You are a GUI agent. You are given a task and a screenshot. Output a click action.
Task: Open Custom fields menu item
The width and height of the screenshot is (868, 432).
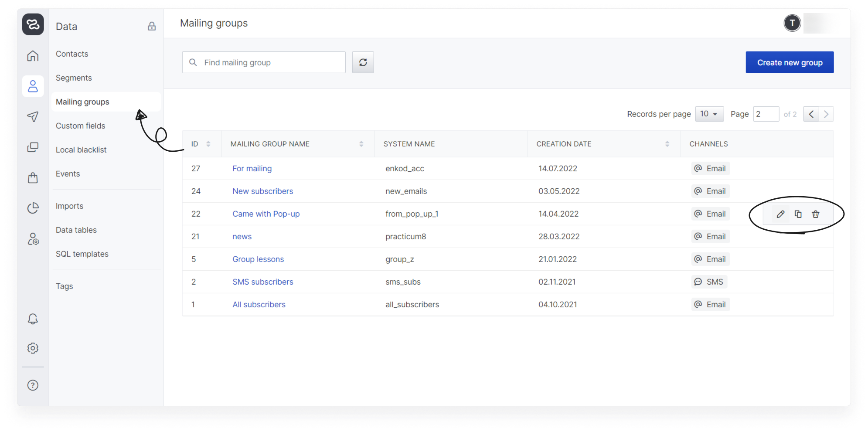click(x=81, y=126)
